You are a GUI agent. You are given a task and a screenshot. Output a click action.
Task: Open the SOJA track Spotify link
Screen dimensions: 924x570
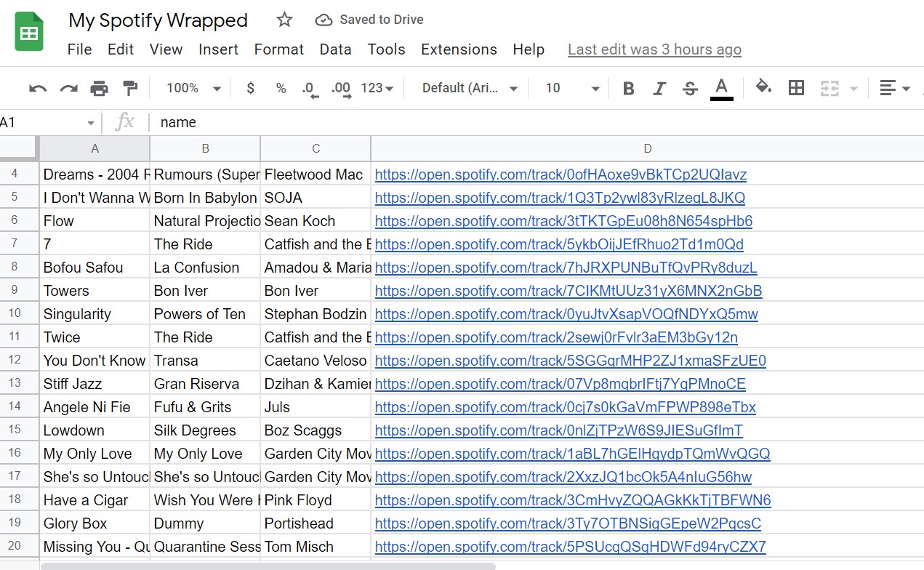(560, 198)
